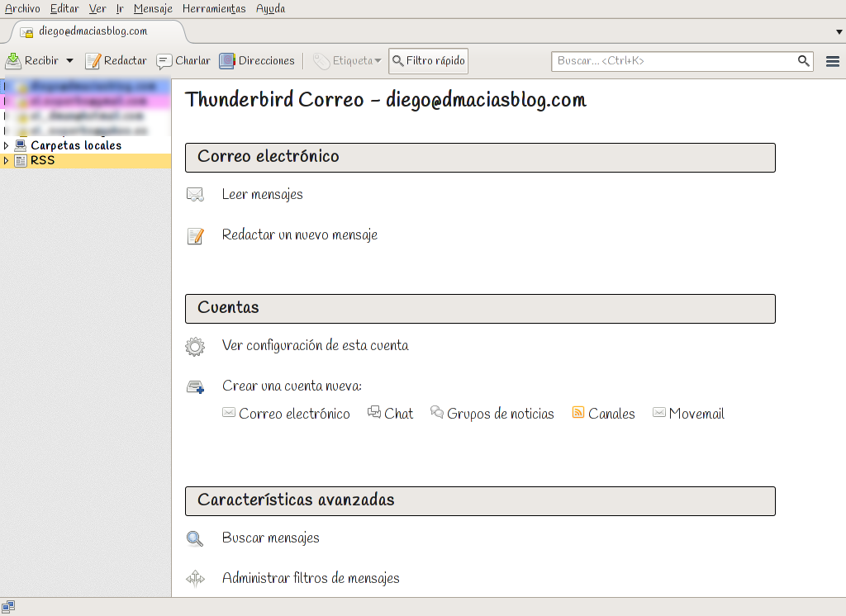Open Administrar filtros de mensajes

point(311,579)
